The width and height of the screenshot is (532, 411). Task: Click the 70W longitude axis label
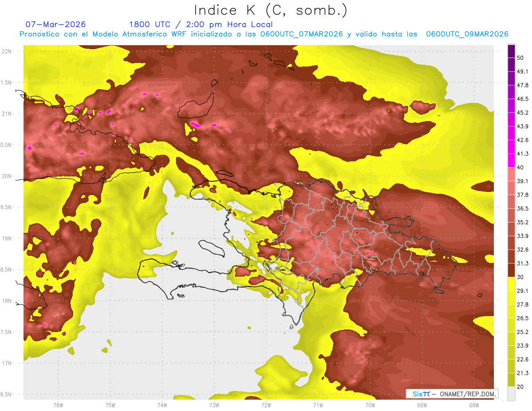[x=370, y=405]
